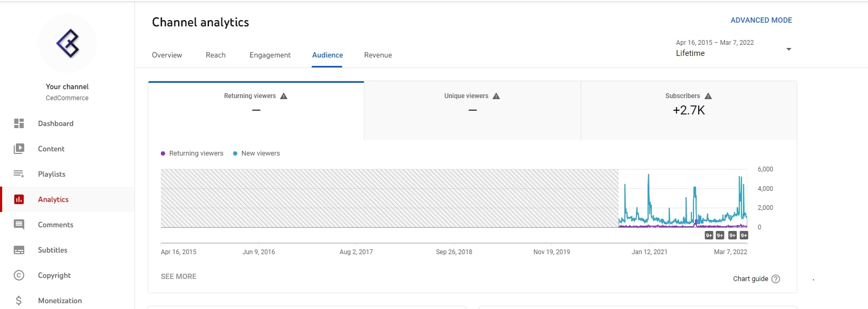Viewport: 868px width, 309px height.
Task: Open Copyright via the circled C icon
Action: point(19,275)
